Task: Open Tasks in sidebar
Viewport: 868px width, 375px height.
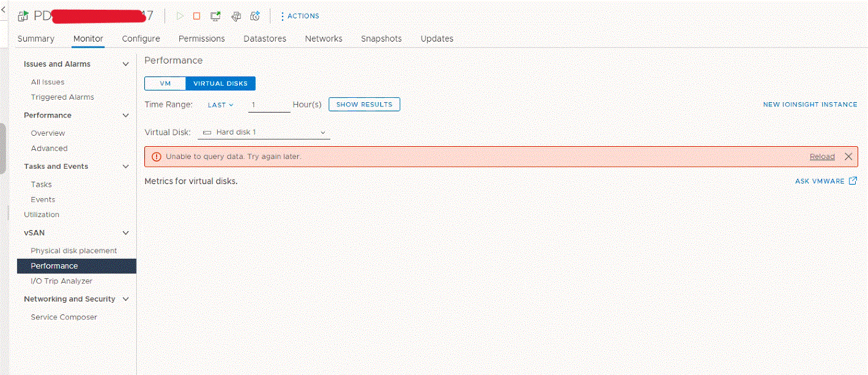Action: [41, 185]
